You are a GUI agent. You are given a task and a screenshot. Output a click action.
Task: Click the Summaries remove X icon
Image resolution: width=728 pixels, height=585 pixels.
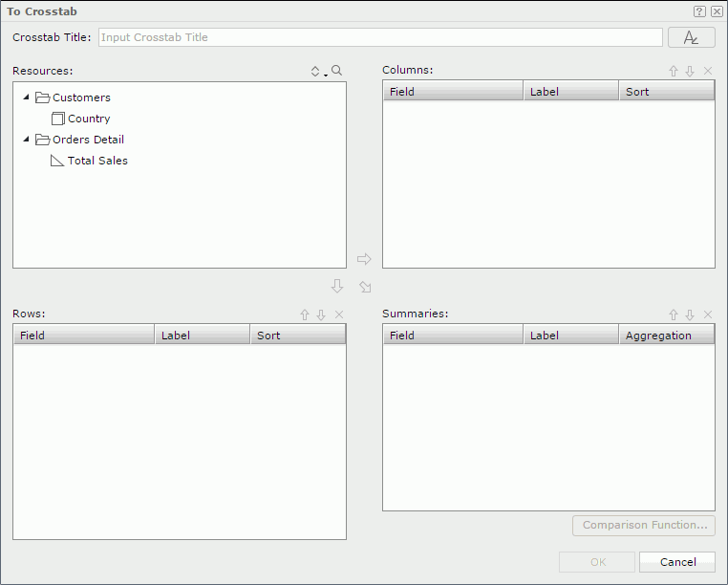click(708, 315)
